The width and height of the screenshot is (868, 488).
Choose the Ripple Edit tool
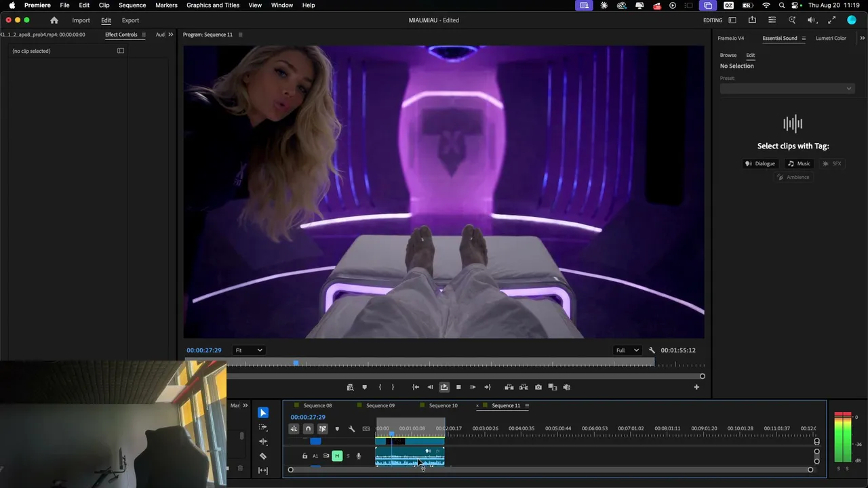coord(263,441)
